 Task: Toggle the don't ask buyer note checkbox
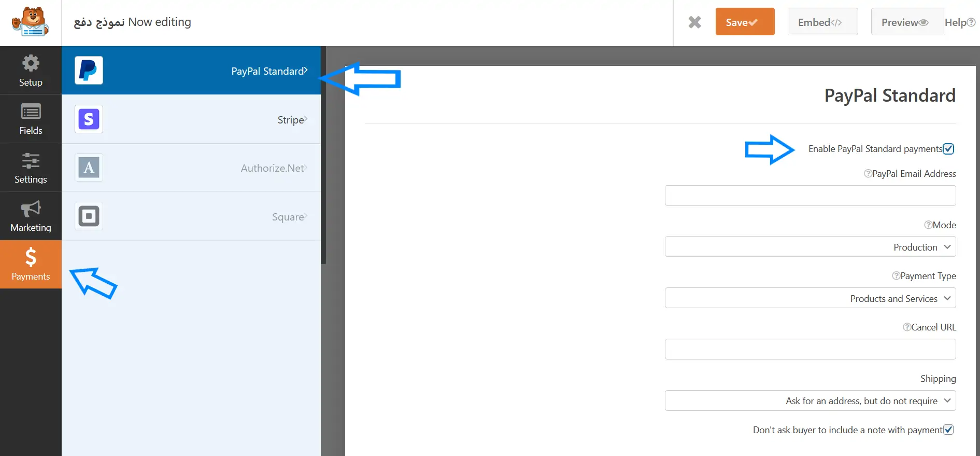click(x=948, y=430)
